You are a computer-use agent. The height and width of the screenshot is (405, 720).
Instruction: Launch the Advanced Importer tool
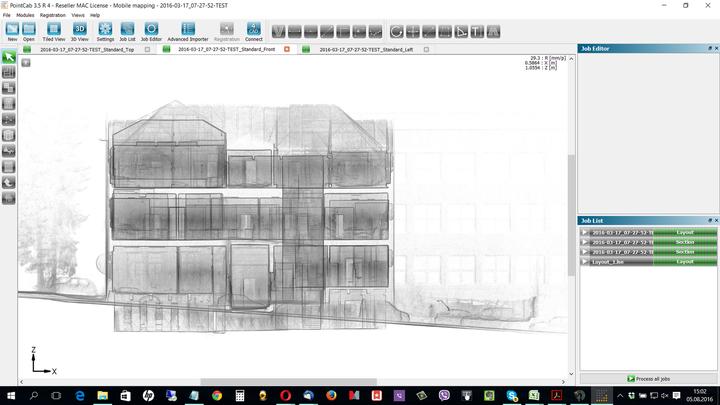(x=188, y=30)
